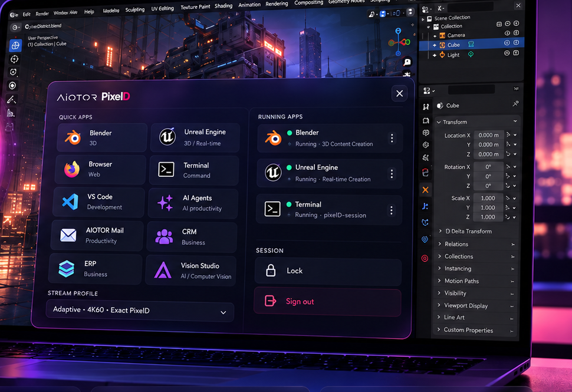Open AIOTOR Mail app
Image resolution: width=572 pixels, height=392 pixels.
tap(97, 236)
